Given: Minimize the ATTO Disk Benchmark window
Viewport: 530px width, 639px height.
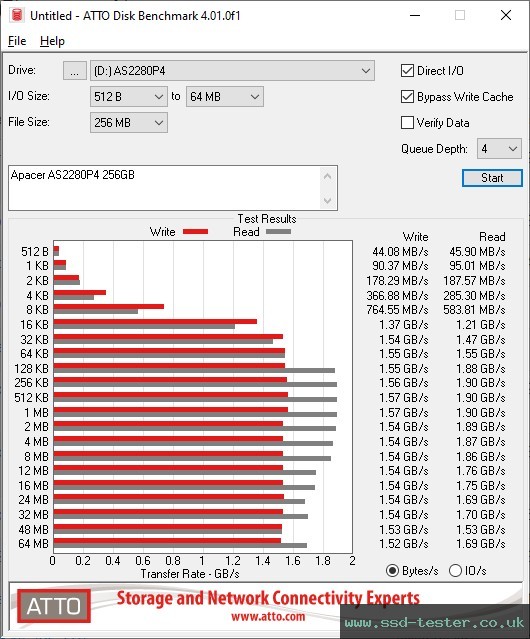Looking at the screenshot, I should pyautogui.click(x=415, y=15).
